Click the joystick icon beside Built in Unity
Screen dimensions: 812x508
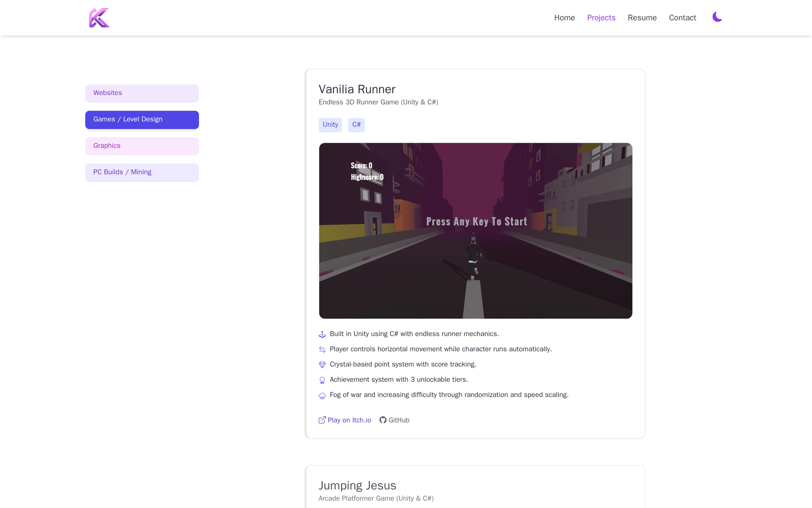click(322, 334)
